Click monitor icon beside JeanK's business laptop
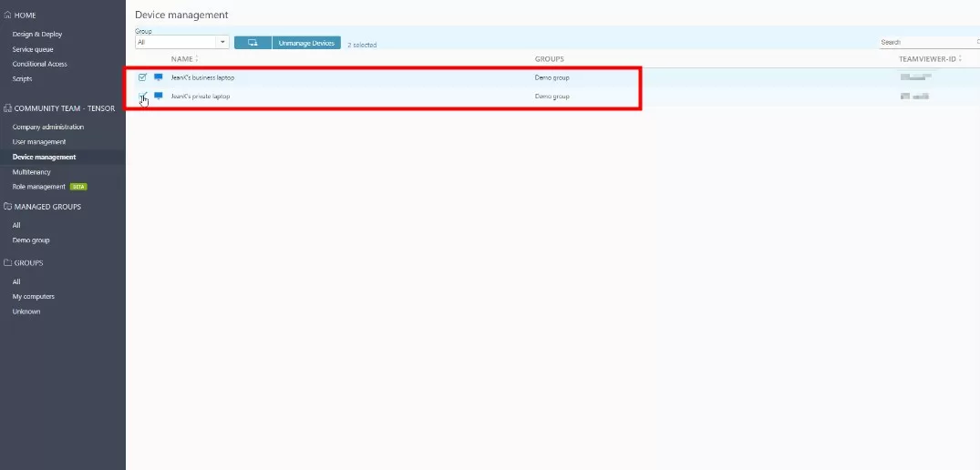This screenshot has height=470, width=980. click(158, 77)
